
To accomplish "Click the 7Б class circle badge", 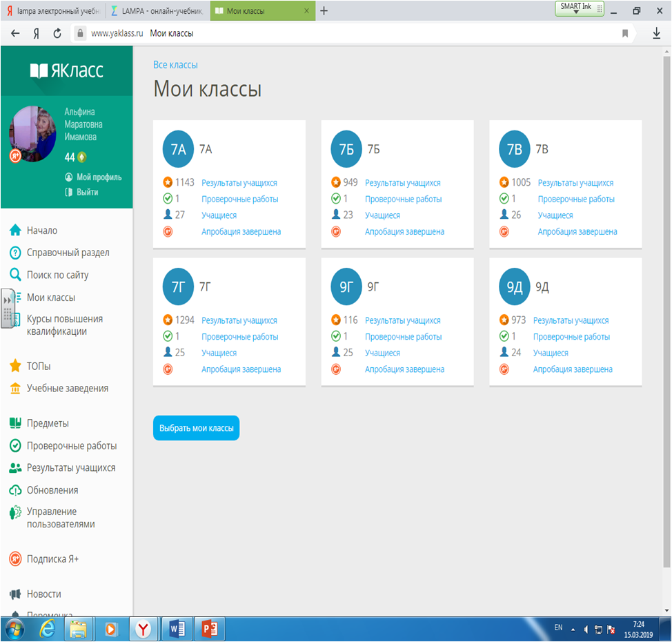I will 346,149.
